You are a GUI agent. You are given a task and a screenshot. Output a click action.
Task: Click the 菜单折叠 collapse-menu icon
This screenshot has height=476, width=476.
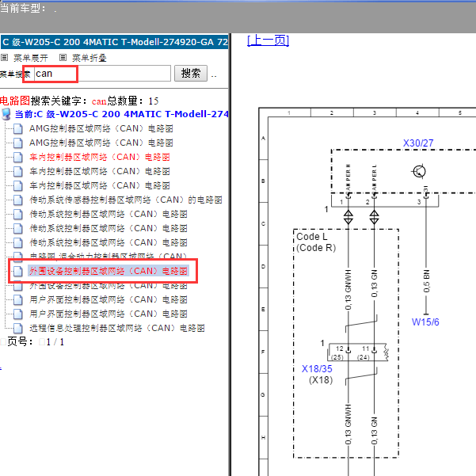tap(63, 57)
